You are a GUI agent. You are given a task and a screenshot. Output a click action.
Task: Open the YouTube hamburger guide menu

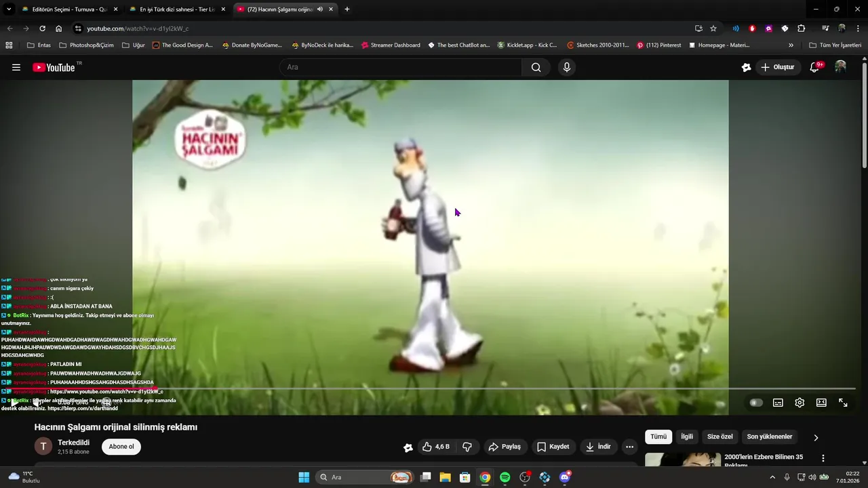(x=16, y=67)
